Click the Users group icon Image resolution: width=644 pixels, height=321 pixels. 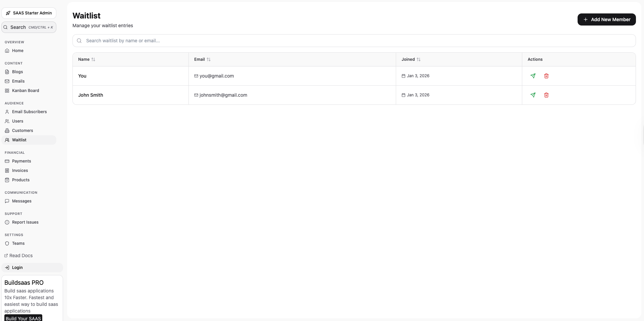click(x=7, y=121)
